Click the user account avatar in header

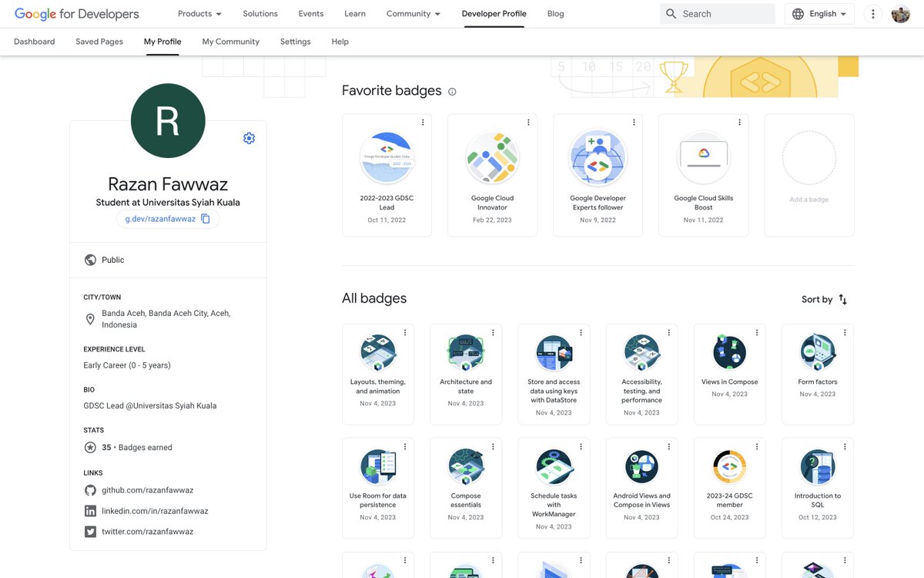coord(901,14)
